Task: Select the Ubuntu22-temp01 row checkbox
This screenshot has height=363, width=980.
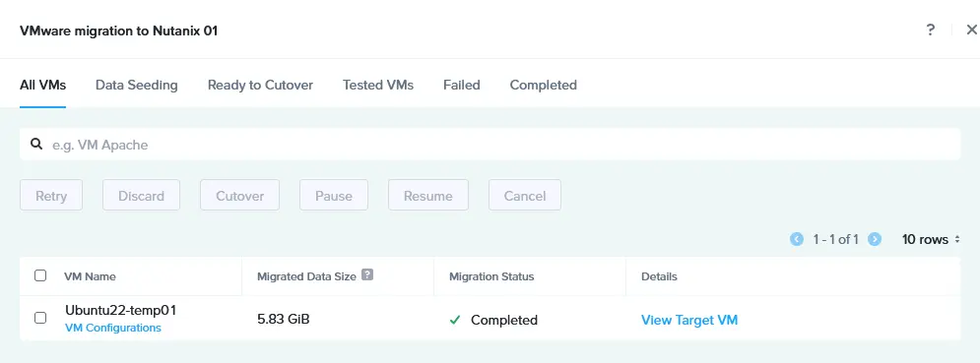Action: (40, 318)
